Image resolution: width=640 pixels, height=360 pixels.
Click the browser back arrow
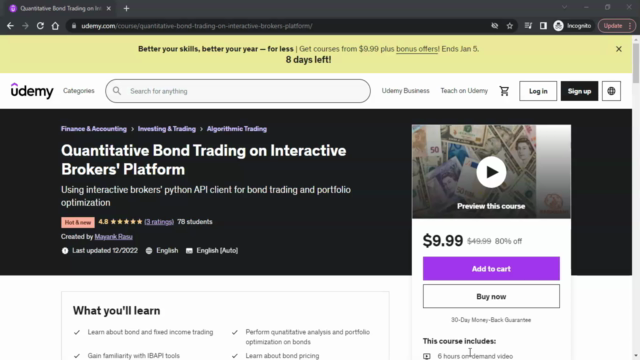[x=10, y=26]
